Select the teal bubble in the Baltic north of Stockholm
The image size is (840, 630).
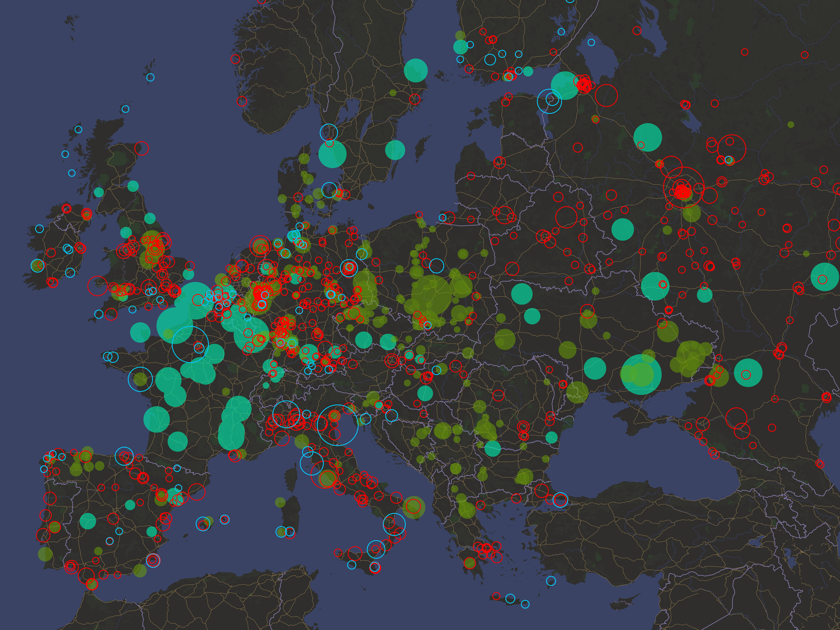416,70
